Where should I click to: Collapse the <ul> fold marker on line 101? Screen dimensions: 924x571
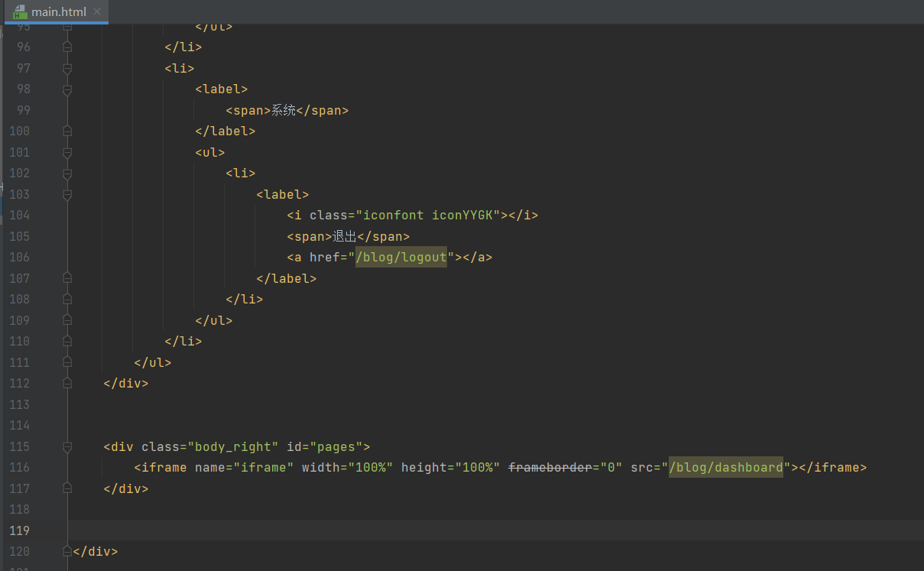tap(67, 152)
